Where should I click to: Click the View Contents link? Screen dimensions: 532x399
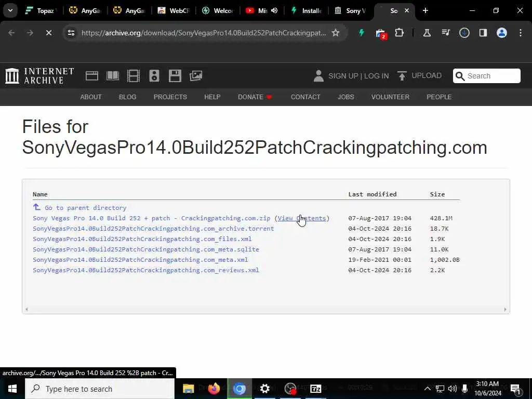tap(302, 218)
